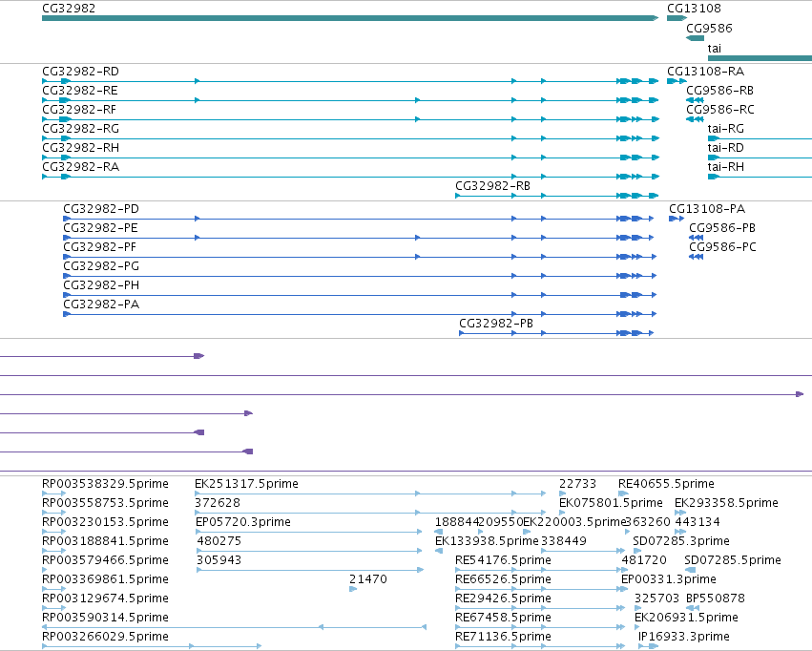This screenshot has width=812, height=651.
Task: Select transcript CG32982-RA
Action: click(x=80, y=167)
